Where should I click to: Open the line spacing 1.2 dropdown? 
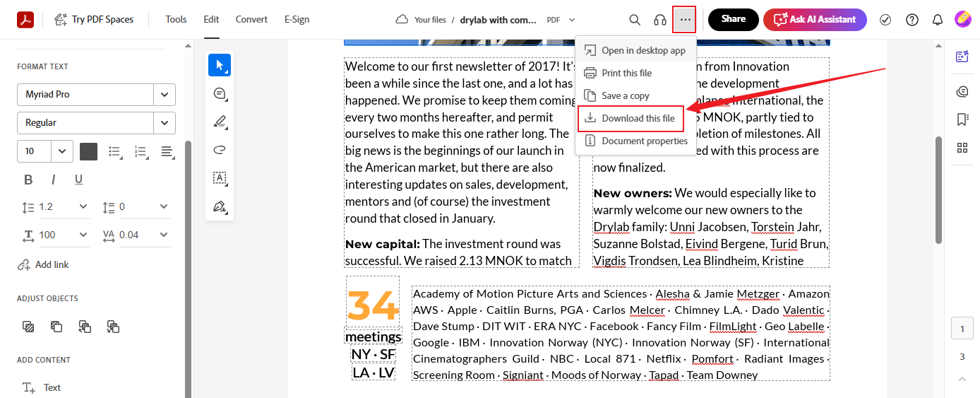[83, 206]
